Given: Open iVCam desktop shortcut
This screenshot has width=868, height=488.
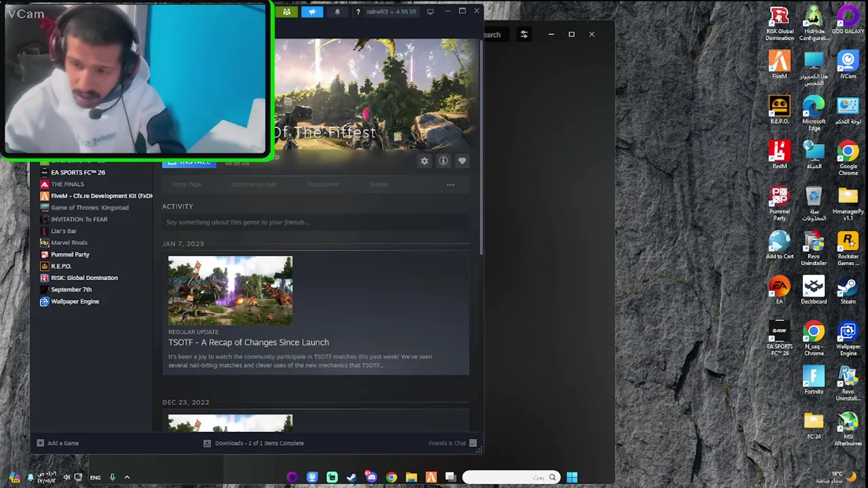Looking at the screenshot, I should [848, 65].
